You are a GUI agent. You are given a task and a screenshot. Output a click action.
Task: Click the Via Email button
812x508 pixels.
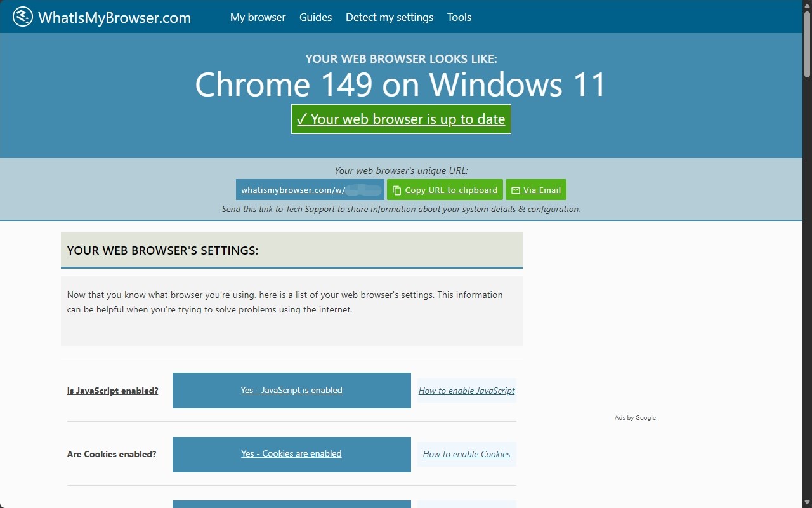pyautogui.click(x=536, y=190)
